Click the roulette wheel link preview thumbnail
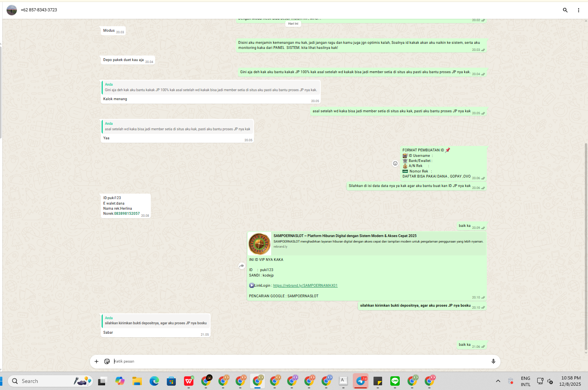The height and width of the screenshot is (390, 588). (x=259, y=244)
